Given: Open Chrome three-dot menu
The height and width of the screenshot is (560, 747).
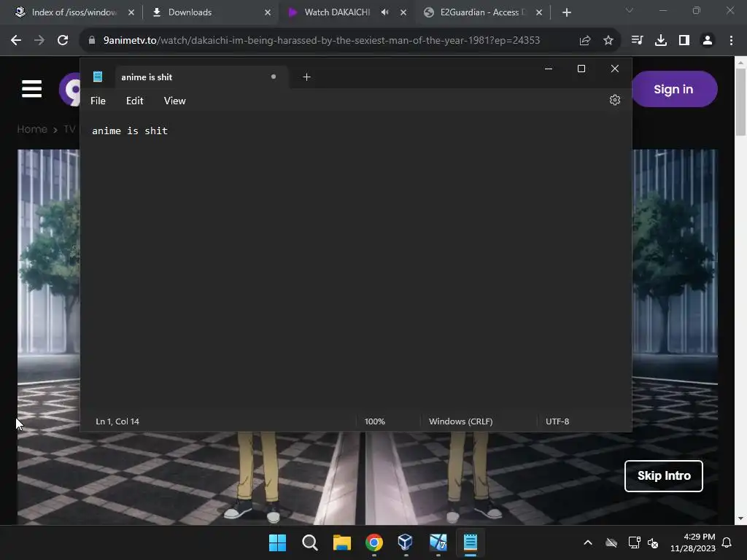Looking at the screenshot, I should pos(731,41).
